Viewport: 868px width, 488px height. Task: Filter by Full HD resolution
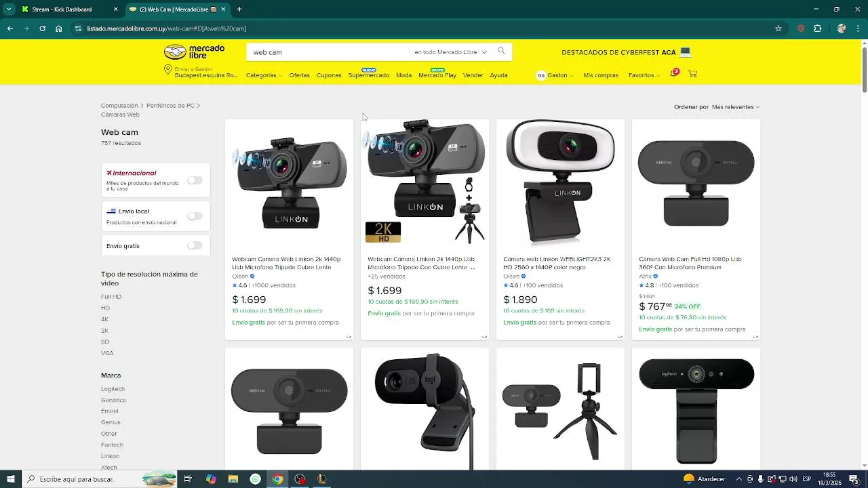[111, 297]
